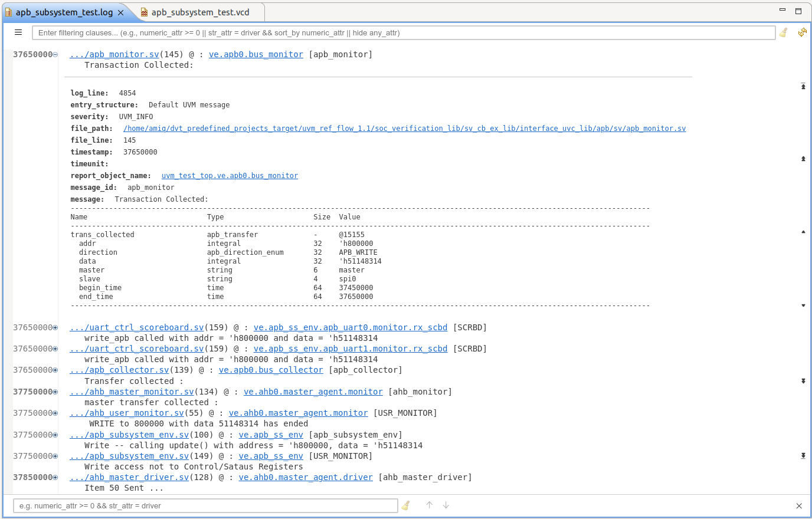
Task: Open the view menu via hamburger icon
Action: 18,32
